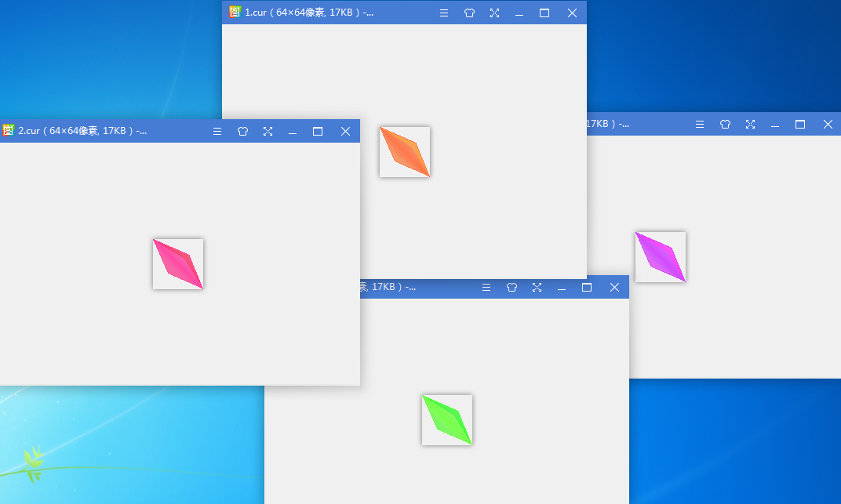Maximize the green cursor viewer window

(587, 287)
